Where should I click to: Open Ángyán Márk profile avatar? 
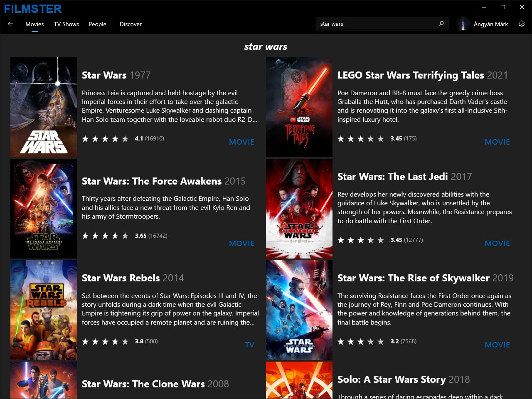pos(463,24)
